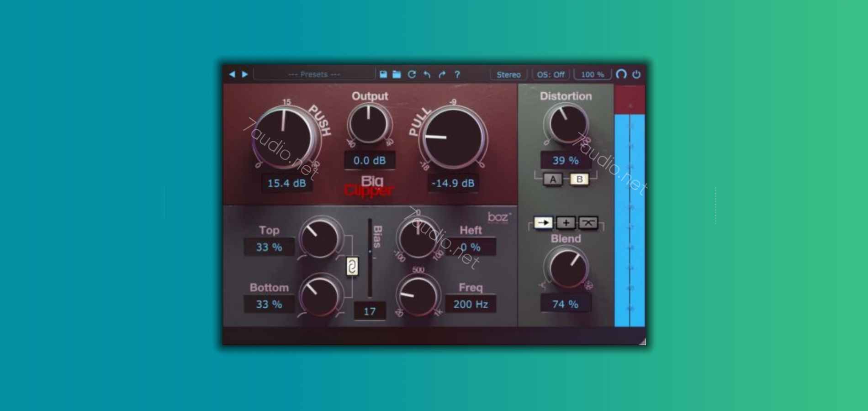
Task: Click the window resize corner handle
Action: pos(642,342)
